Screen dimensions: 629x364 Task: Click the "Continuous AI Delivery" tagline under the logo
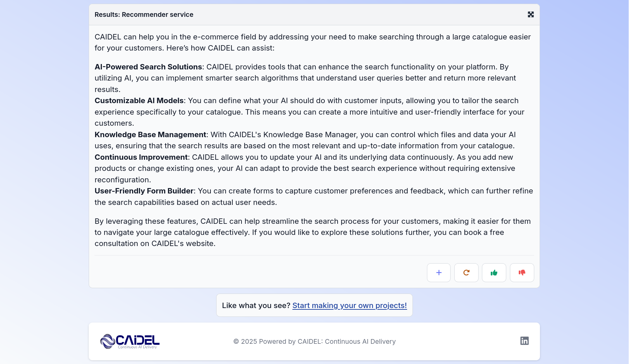tap(137, 347)
